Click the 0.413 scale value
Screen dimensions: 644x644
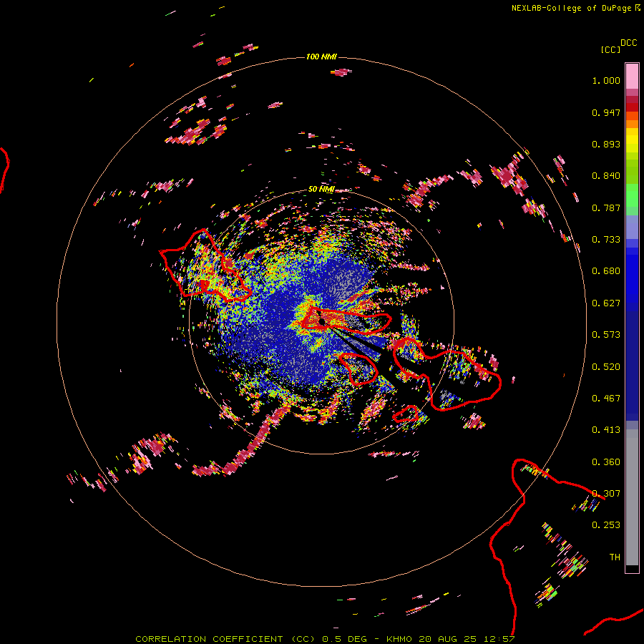[606, 430]
